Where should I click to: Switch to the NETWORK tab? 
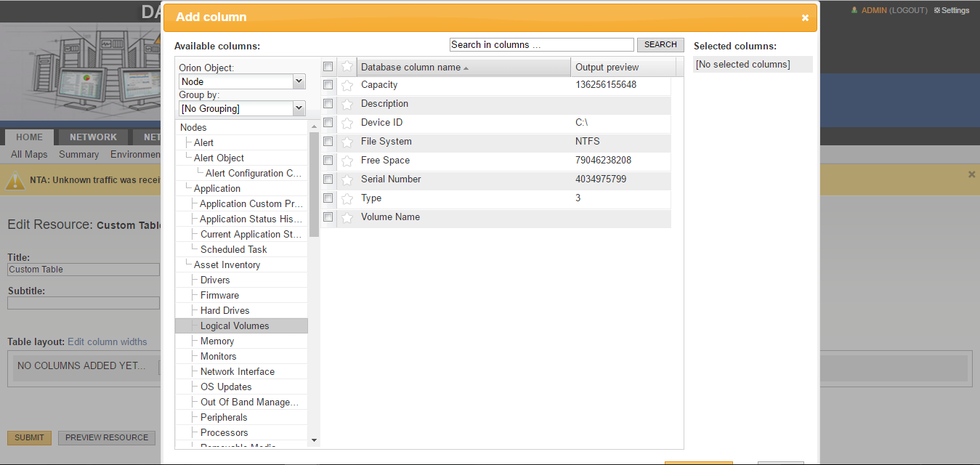93,137
